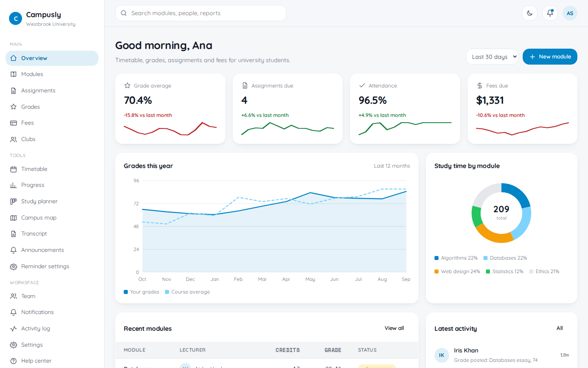Navigate to Help center
Image resolution: width=588 pixels, height=368 pixels.
pos(52,361)
